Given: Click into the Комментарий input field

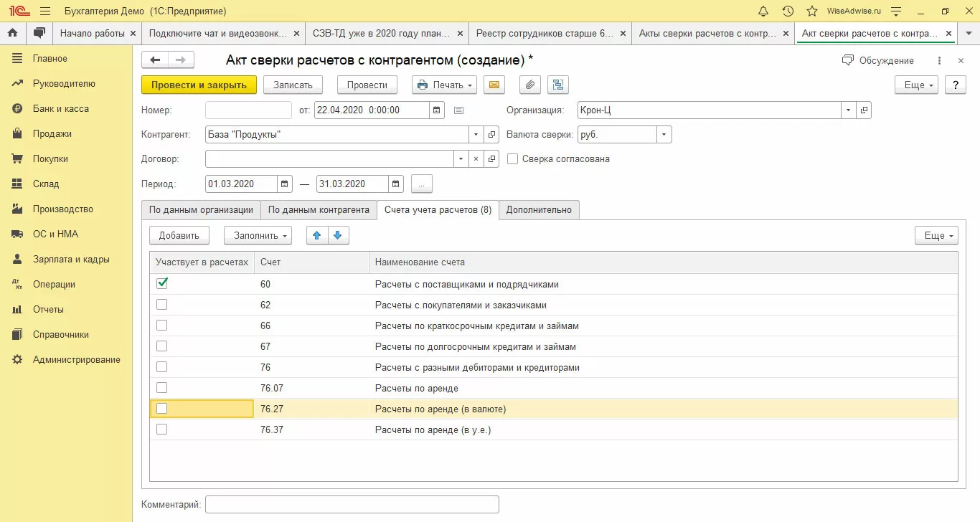Looking at the screenshot, I should point(352,505).
